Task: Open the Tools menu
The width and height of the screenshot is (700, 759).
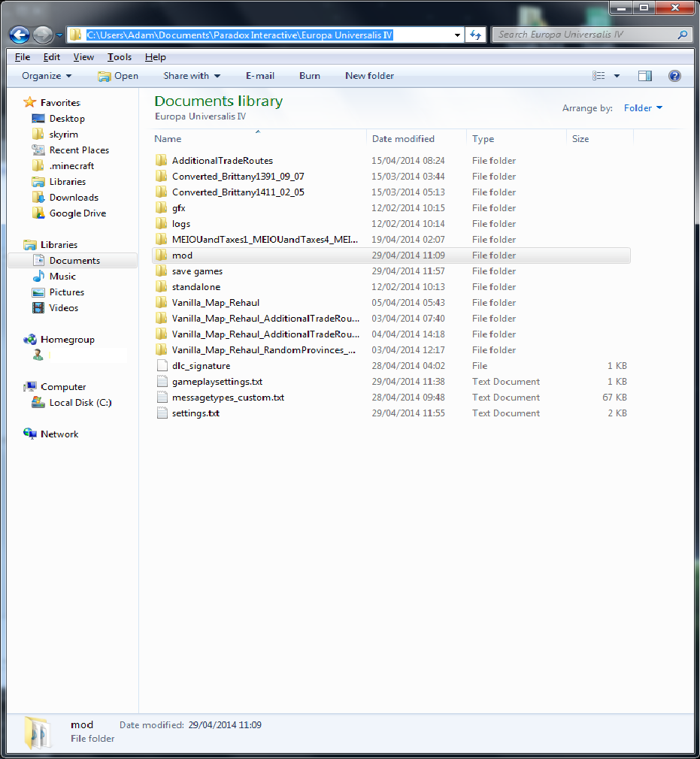Action: tap(119, 57)
